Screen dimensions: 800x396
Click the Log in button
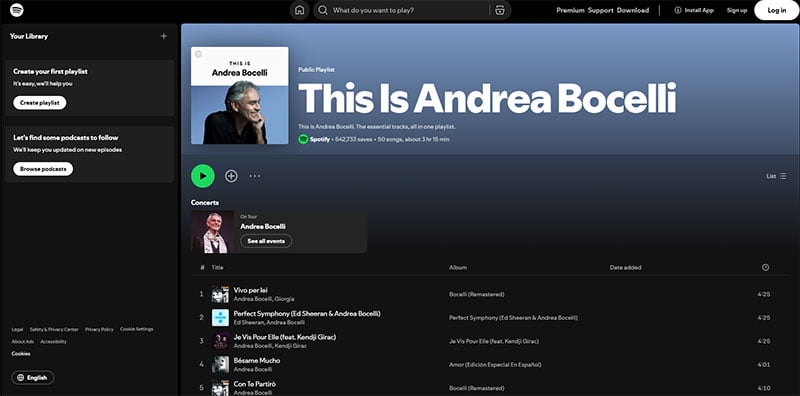[777, 10]
